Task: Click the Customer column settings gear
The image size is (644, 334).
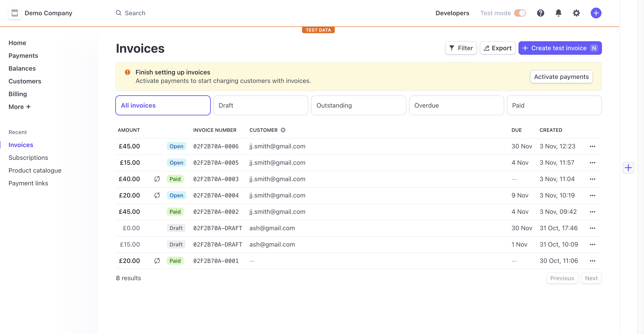Action: pos(283,130)
